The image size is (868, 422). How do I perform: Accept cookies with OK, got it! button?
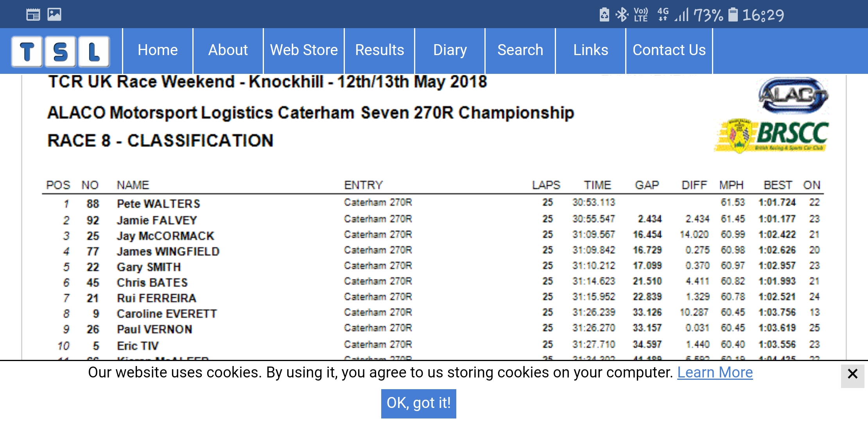(418, 403)
